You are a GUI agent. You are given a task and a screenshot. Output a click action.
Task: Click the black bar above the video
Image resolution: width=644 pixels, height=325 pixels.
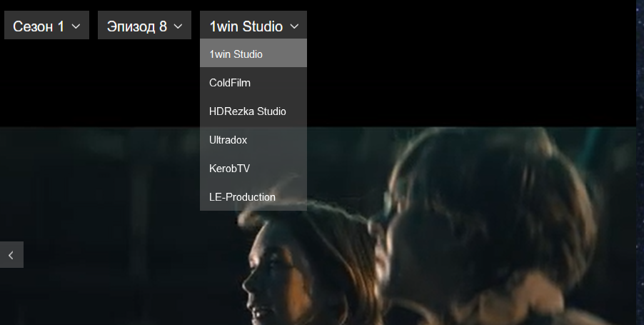coord(464,71)
